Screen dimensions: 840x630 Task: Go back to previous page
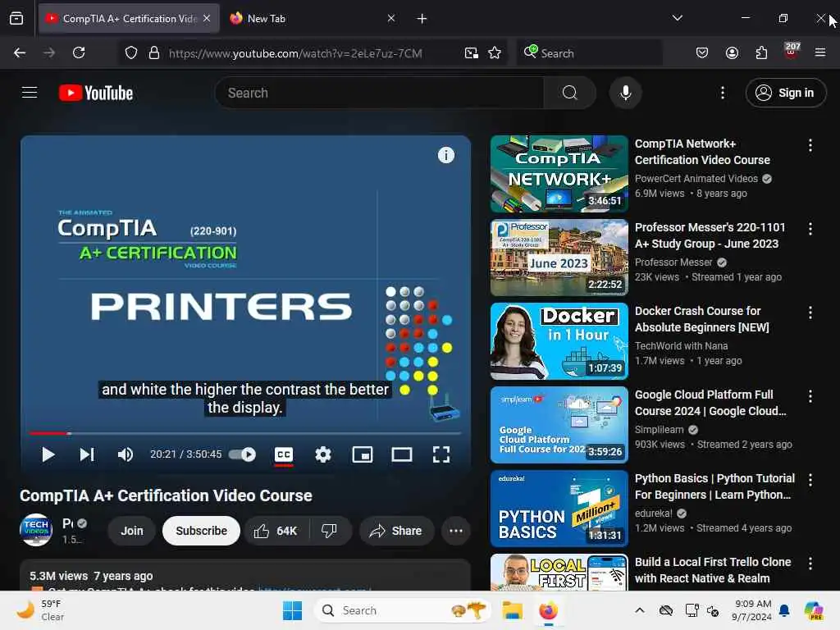tap(20, 53)
